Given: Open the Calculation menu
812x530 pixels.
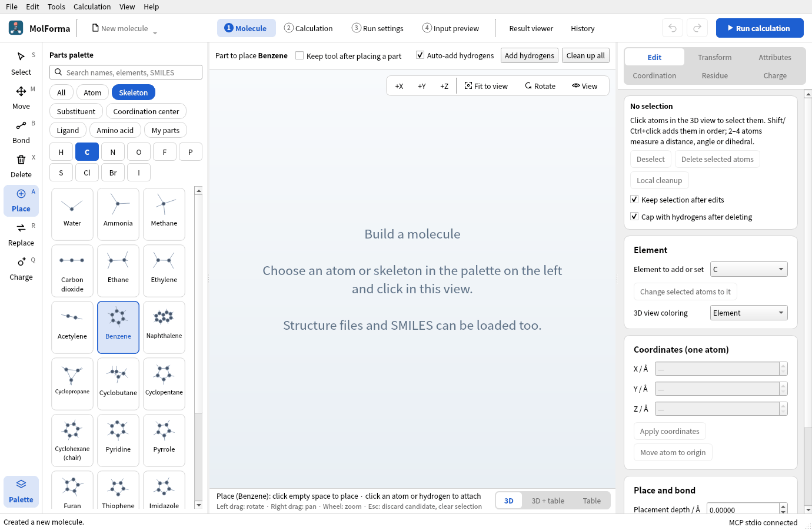Looking at the screenshot, I should point(92,6).
